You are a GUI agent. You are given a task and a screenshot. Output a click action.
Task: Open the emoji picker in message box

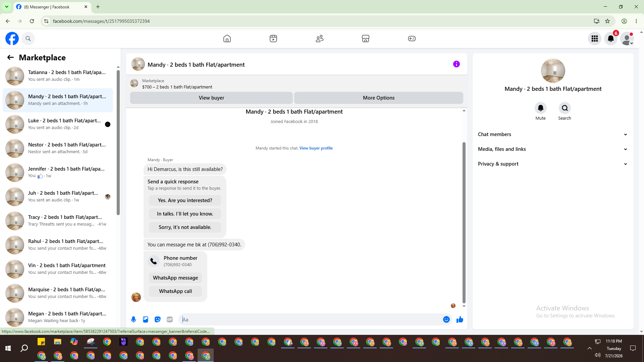coord(446,319)
